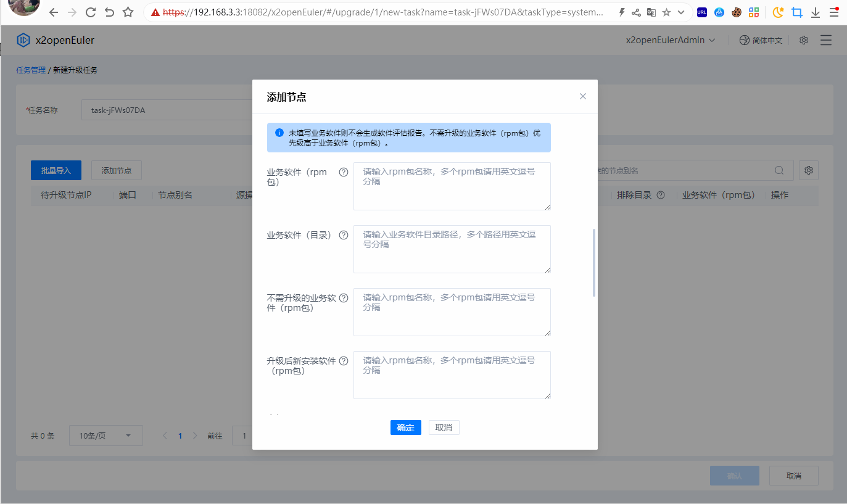Toggle night mode moon icon

point(778,12)
